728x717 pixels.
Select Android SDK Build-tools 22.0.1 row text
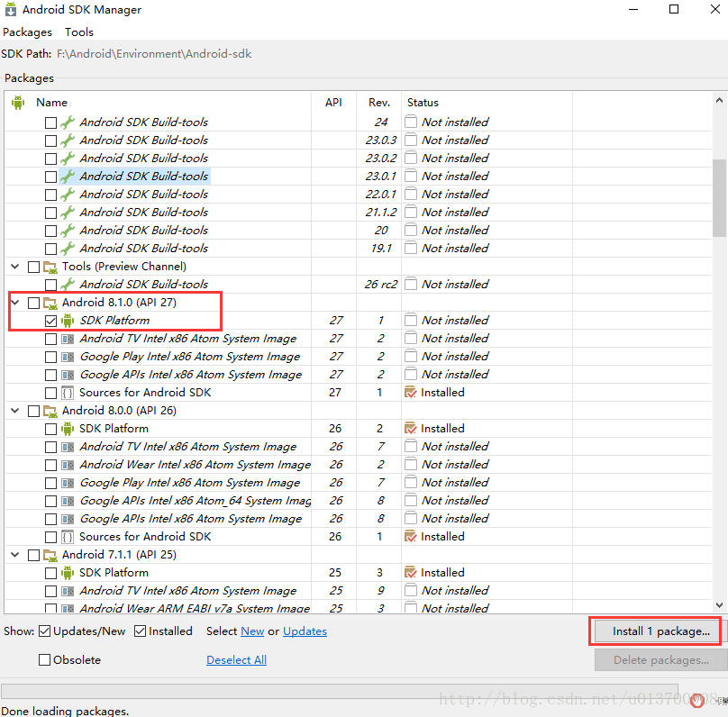144,195
